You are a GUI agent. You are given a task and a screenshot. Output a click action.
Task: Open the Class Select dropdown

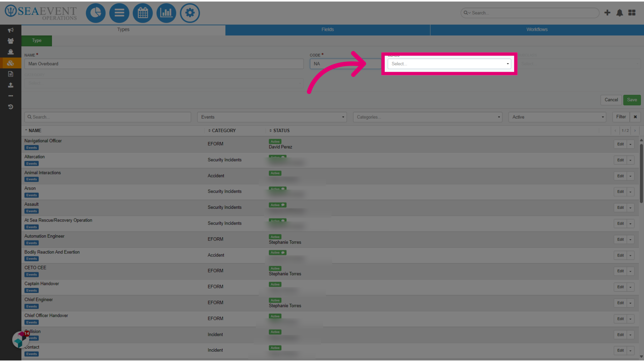449,64
